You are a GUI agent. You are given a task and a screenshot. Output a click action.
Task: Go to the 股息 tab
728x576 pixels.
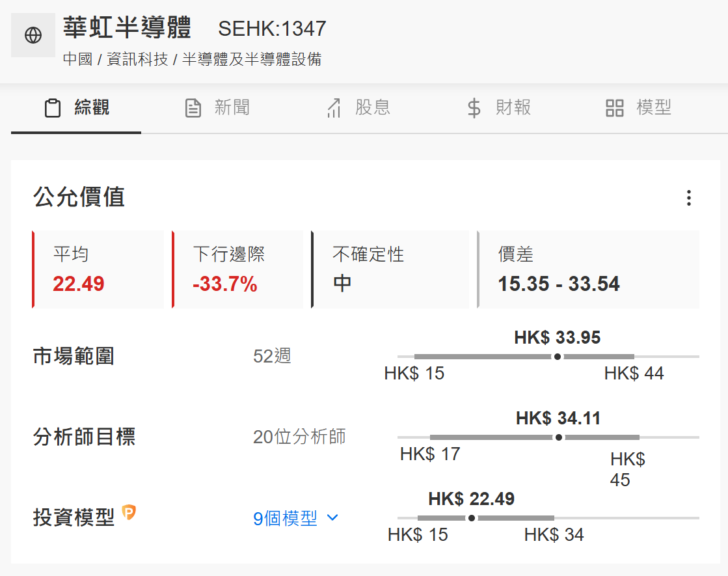pyautogui.click(x=358, y=108)
